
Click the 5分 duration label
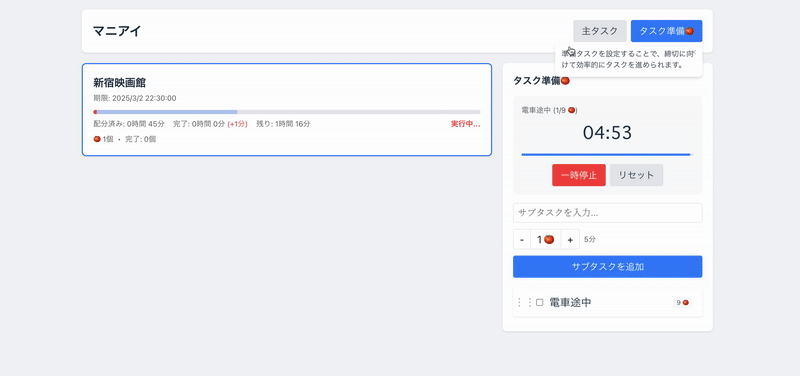tap(589, 239)
